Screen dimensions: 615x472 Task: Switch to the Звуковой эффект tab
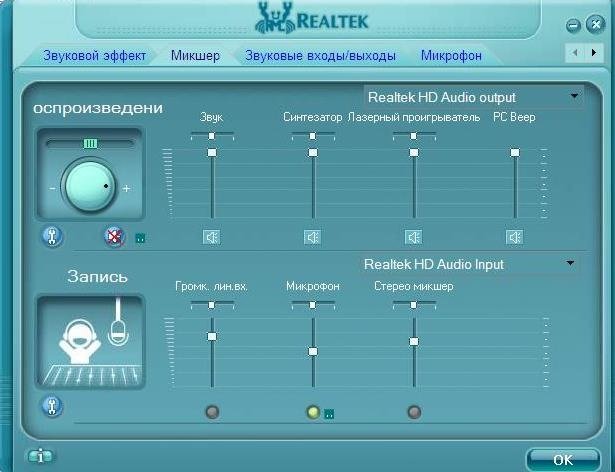tap(94, 55)
